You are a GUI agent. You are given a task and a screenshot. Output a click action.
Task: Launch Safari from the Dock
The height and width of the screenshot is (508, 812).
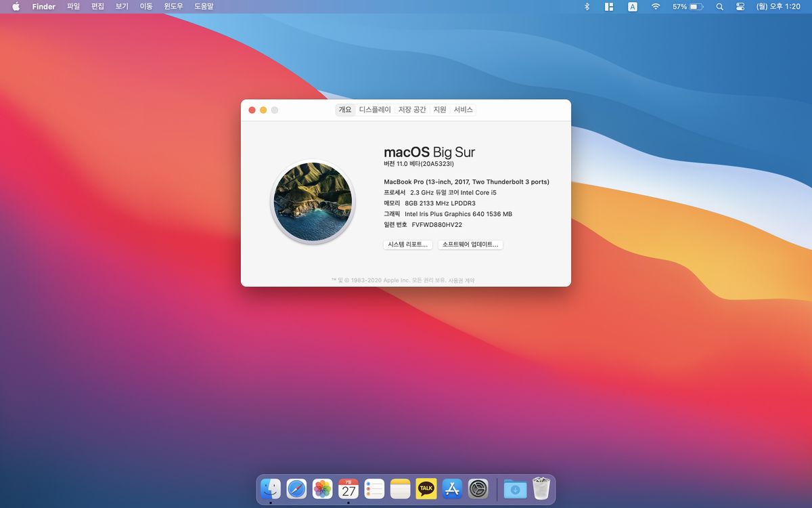tap(296, 488)
